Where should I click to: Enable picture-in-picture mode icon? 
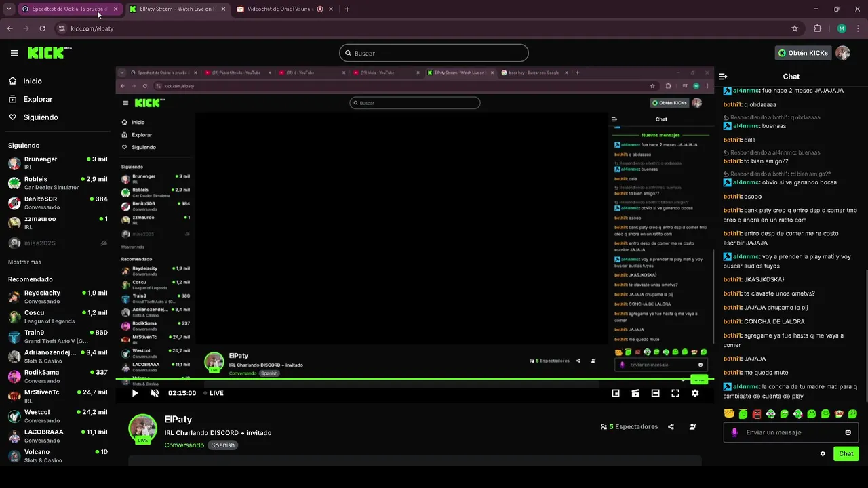coord(616,393)
